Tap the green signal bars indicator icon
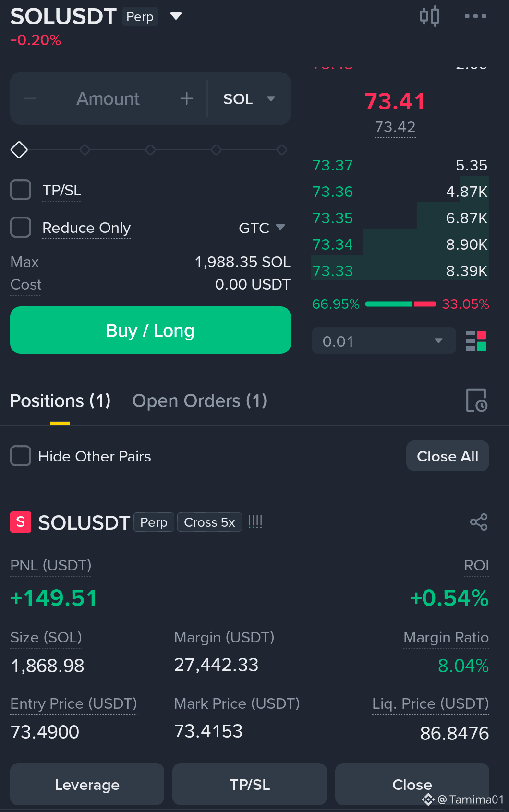This screenshot has height=812, width=509. 255,521
